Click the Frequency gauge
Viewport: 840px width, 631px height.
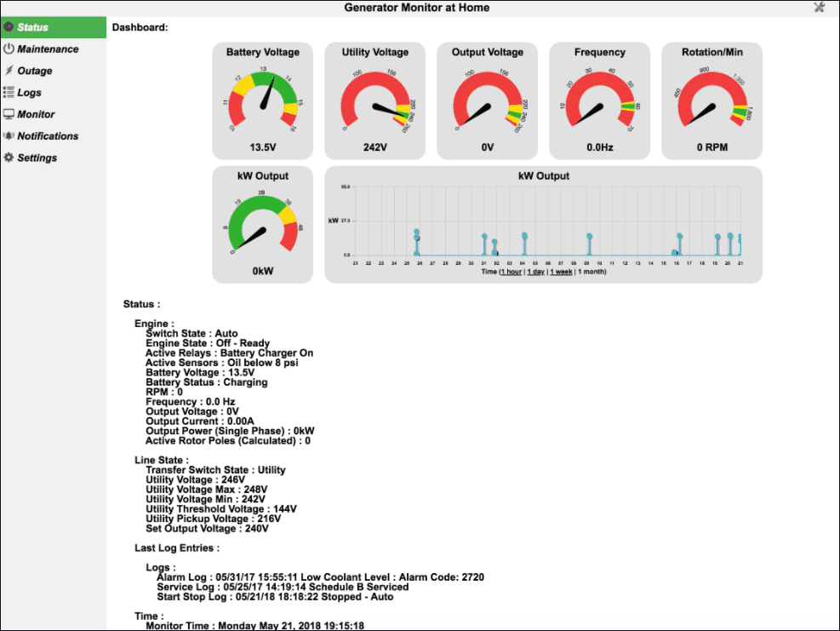599,100
